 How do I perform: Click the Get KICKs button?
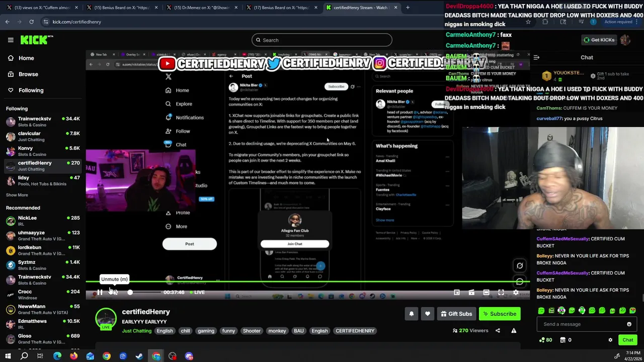pyautogui.click(x=599, y=40)
